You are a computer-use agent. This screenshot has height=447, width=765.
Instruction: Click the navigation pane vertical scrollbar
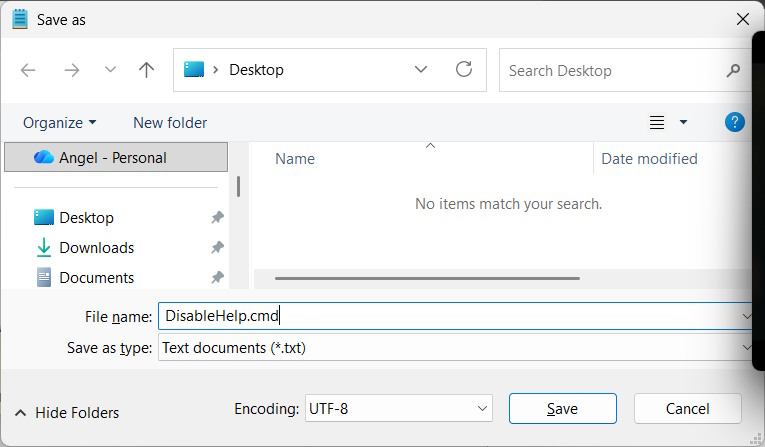point(238,186)
